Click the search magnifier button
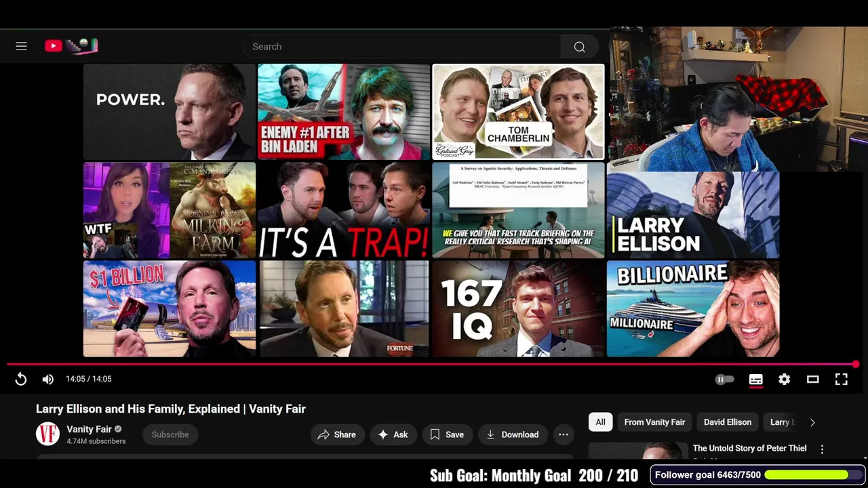868x488 pixels. click(580, 47)
